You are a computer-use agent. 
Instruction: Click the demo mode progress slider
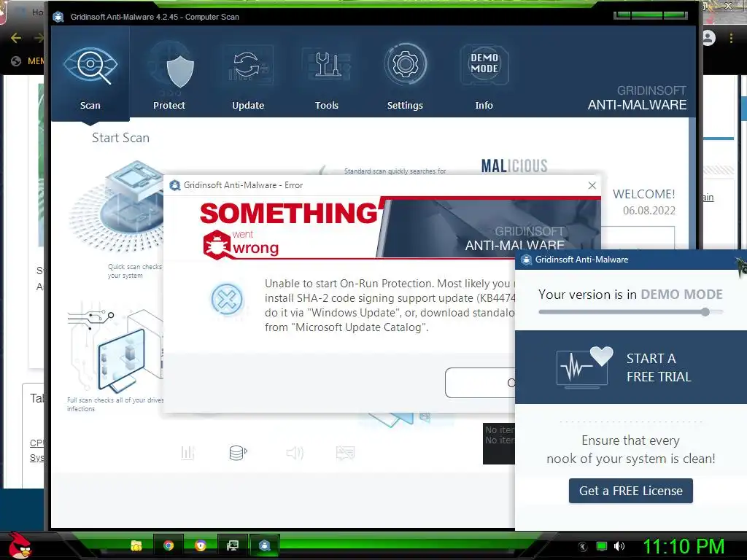[631, 312]
